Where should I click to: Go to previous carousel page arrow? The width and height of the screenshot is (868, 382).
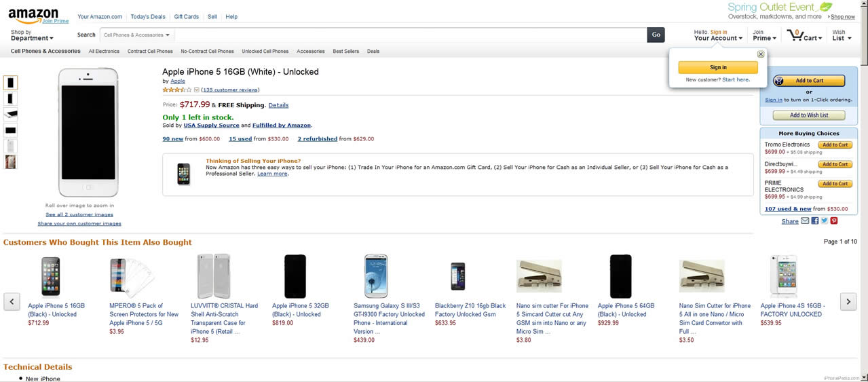pos(12,301)
